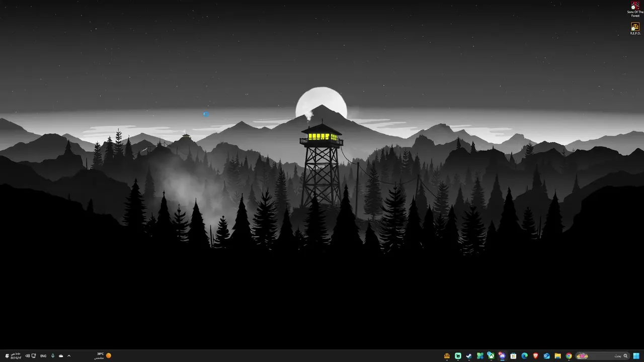Open the Xbox app from the taskbar
Screen dimensions: 644x362
click(x=491, y=356)
